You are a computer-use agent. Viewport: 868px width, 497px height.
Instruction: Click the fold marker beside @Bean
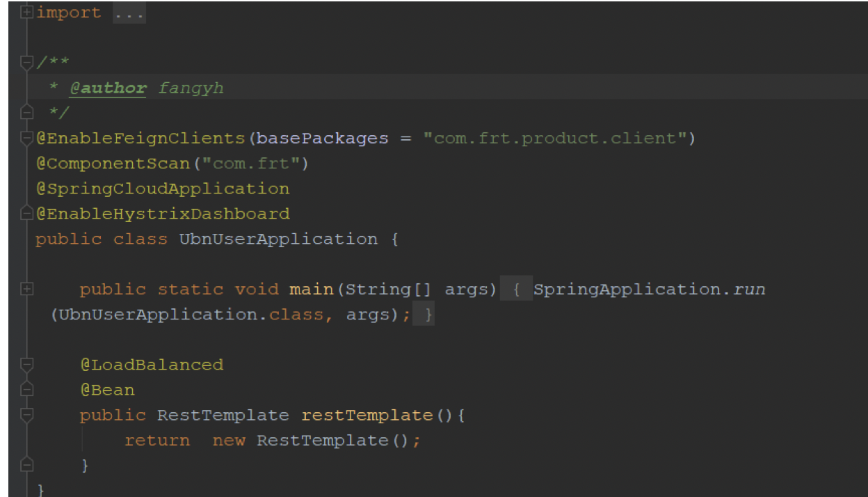26,389
